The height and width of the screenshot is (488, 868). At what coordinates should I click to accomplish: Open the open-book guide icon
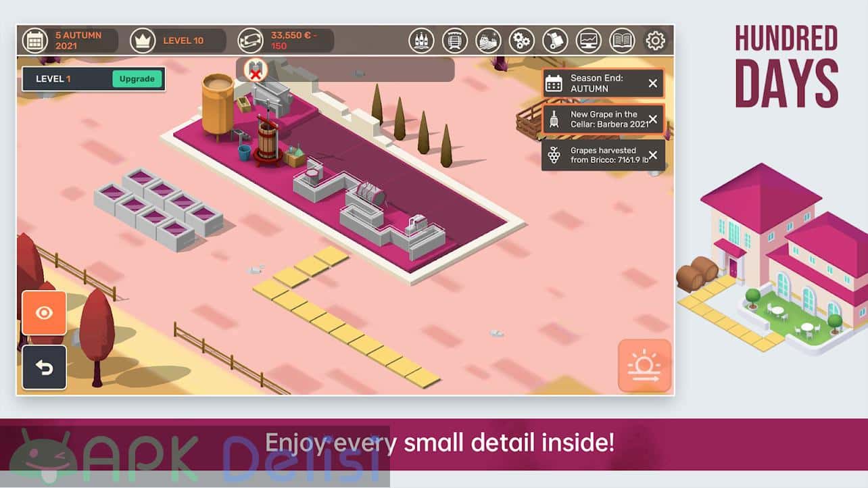(622, 41)
